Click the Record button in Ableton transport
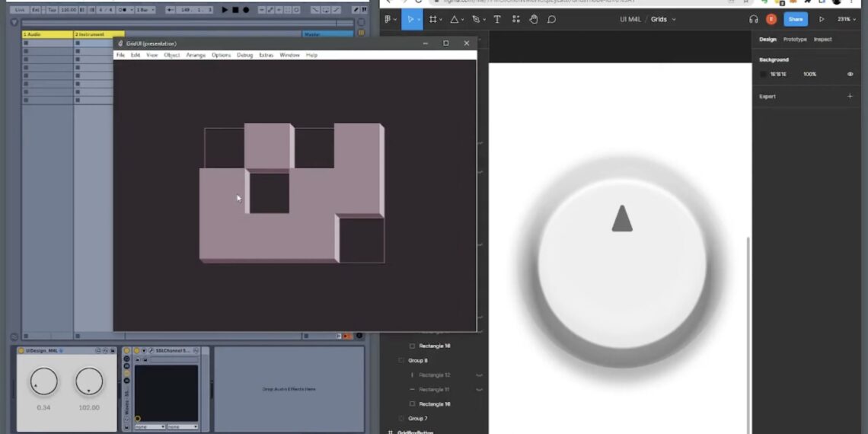The image size is (868, 434). coord(246,10)
